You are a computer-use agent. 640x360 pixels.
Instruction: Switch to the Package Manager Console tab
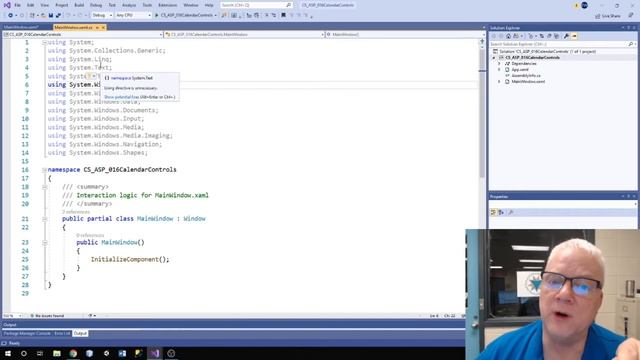[27, 333]
